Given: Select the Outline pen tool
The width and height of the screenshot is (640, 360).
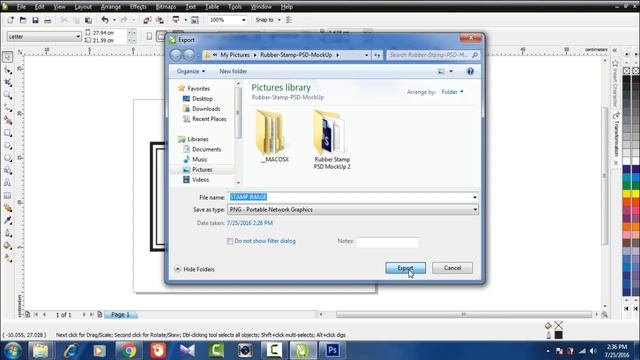Looking at the screenshot, I should (7, 233).
